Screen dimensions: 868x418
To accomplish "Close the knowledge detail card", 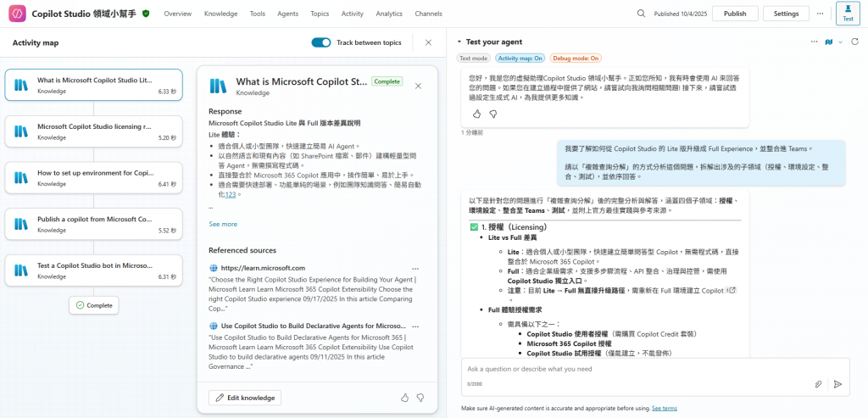I will [419, 86].
